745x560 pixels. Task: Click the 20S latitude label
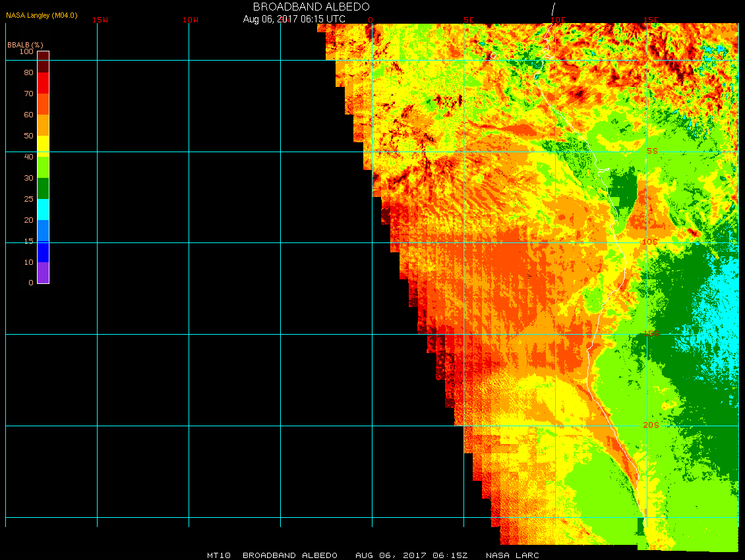[651, 425]
